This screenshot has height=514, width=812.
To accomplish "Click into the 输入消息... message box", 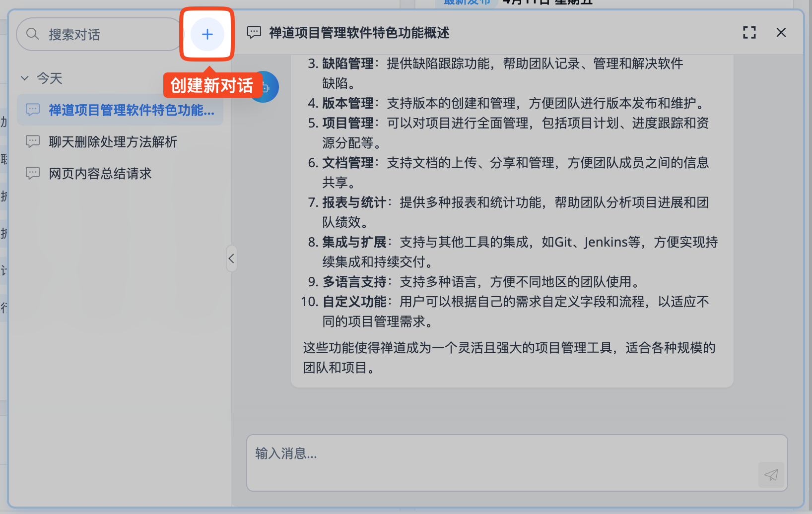I will click(517, 463).
